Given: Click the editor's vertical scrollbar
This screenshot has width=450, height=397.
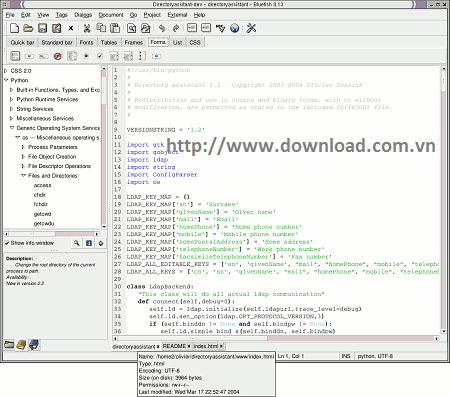Looking at the screenshot, I should click(443, 199).
